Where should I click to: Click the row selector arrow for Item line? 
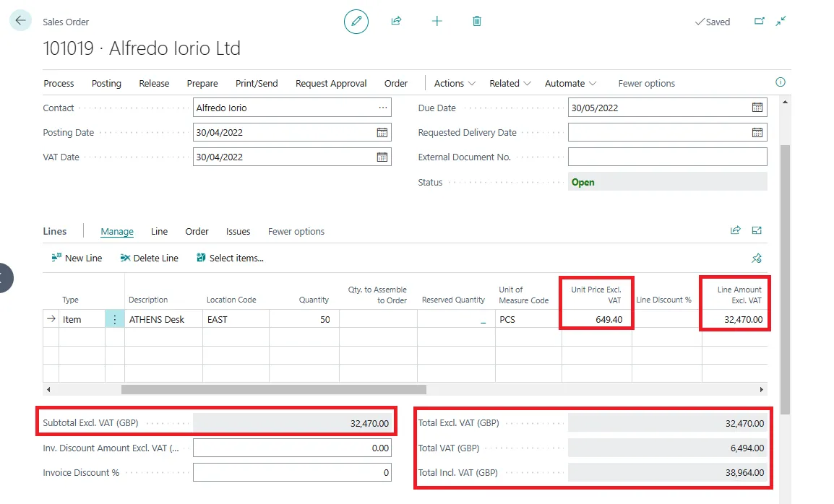pyautogui.click(x=51, y=319)
